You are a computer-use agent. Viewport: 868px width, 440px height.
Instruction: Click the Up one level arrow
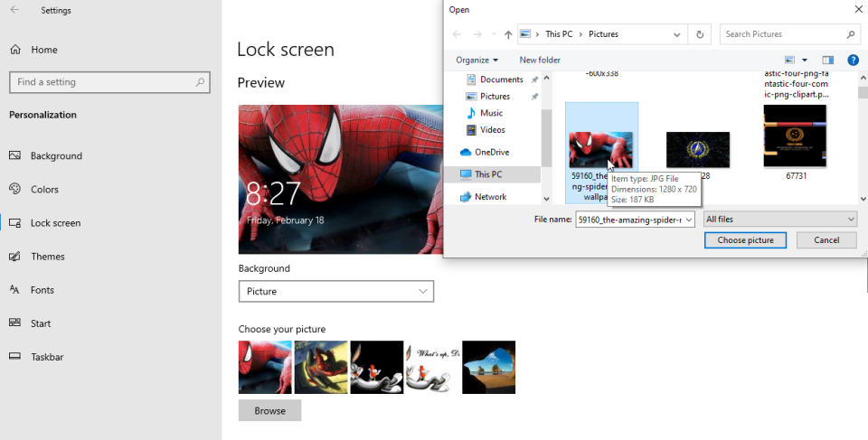click(x=508, y=34)
